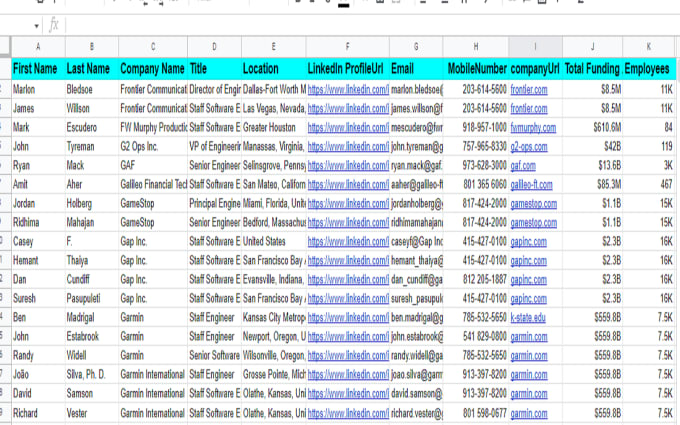Open frontier.com link in Marlon's row
680x425 pixels.
(529, 90)
